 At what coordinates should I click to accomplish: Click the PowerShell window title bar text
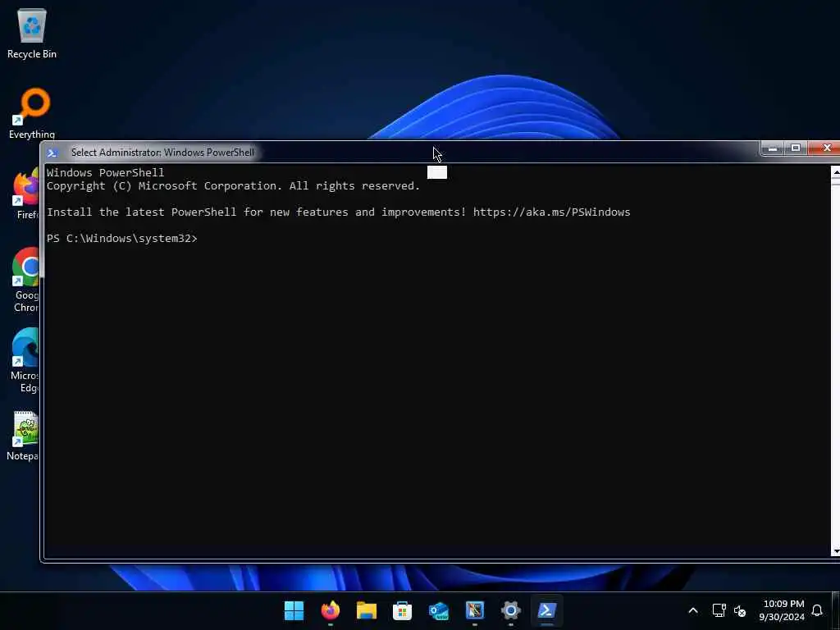point(162,153)
